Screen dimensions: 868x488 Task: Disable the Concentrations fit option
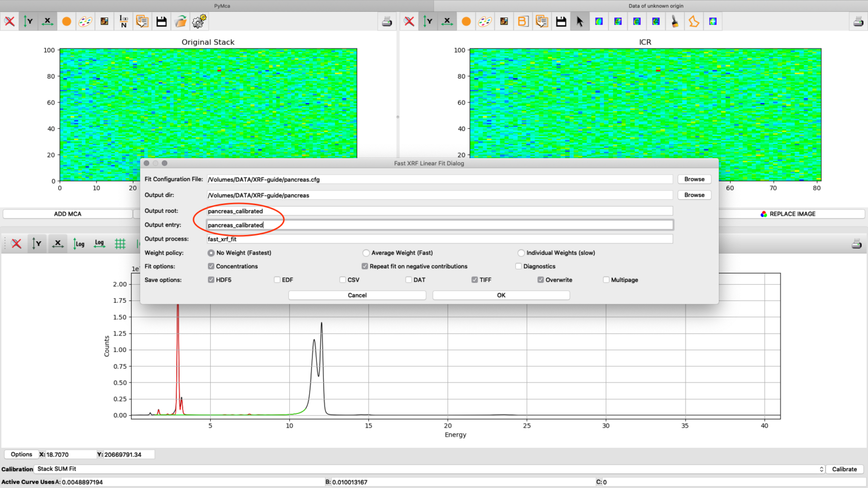point(211,266)
